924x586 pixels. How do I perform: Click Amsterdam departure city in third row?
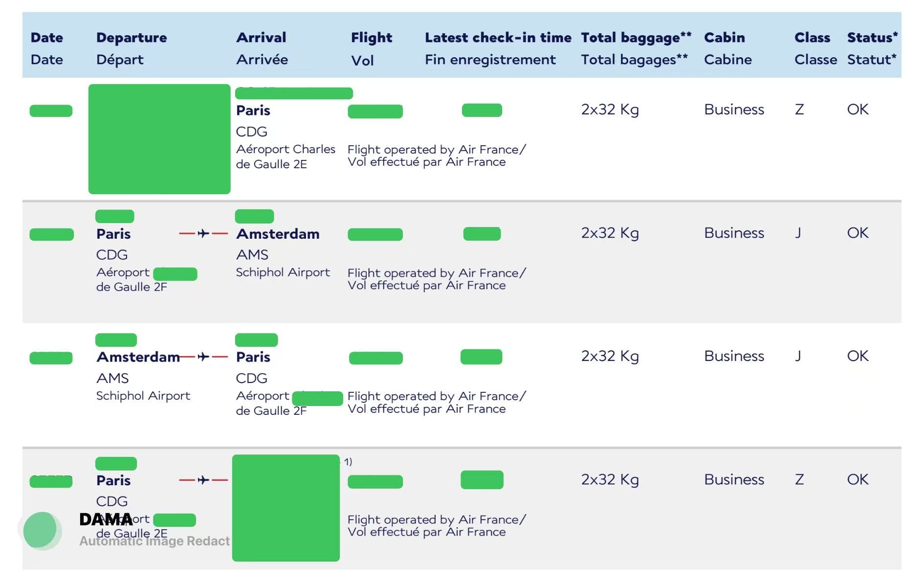138,357
